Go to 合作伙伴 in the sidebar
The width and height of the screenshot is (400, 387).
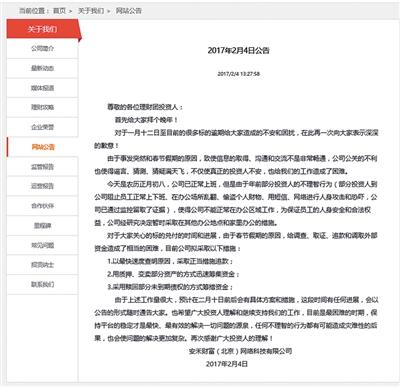coord(42,206)
